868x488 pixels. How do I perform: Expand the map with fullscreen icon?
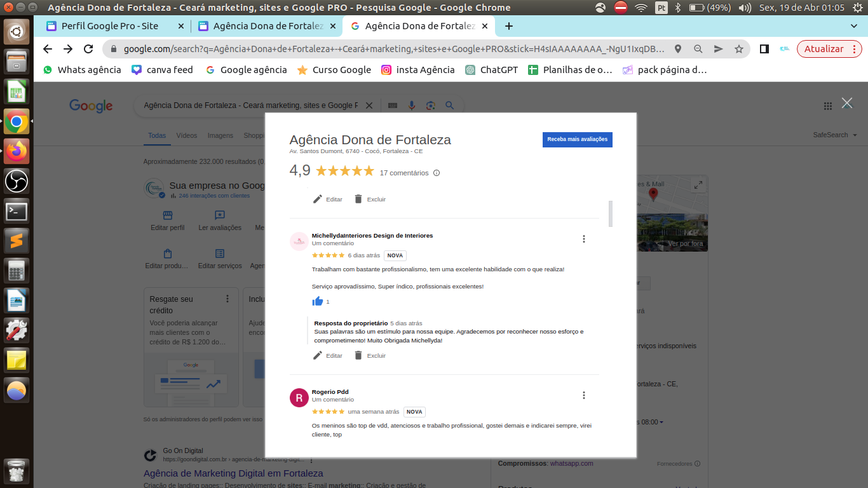pyautogui.click(x=698, y=185)
